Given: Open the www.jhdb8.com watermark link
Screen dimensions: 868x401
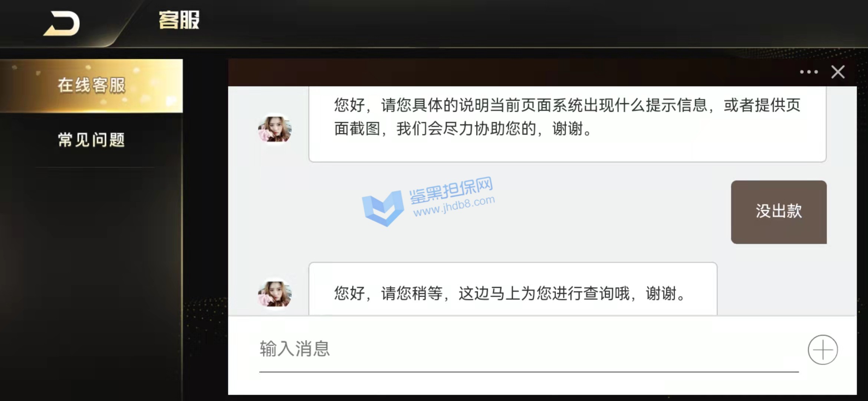Looking at the screenshot, I should click(454, 206).
